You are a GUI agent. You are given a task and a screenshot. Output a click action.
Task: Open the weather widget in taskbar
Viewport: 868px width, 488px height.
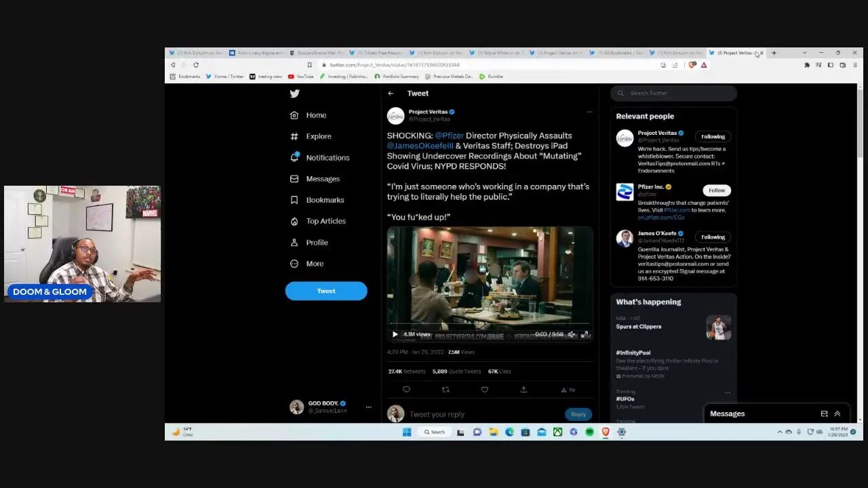click(x=183, y=432)
